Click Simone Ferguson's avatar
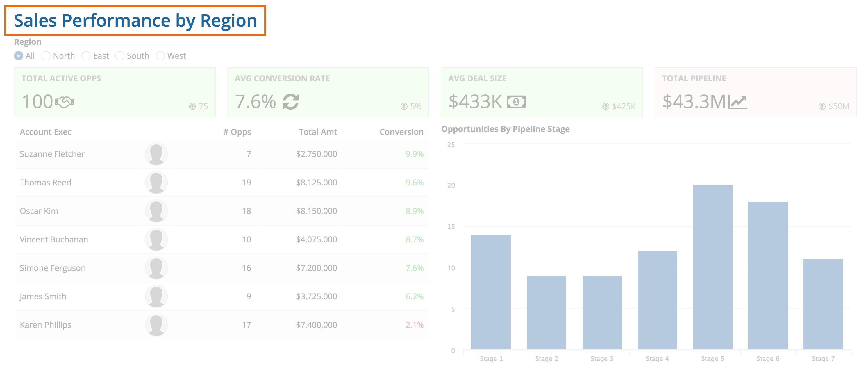 (156, 268)
